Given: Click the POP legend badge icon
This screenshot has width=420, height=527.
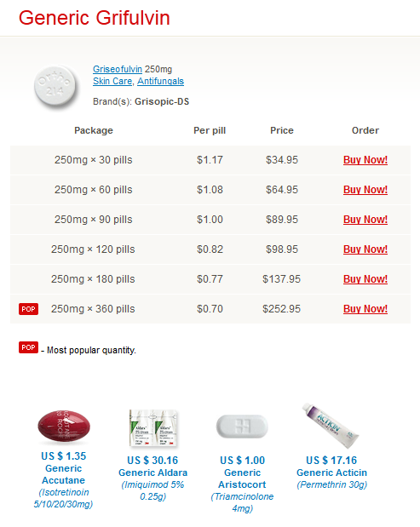Looking at the screenshot, I should point(29,347).
